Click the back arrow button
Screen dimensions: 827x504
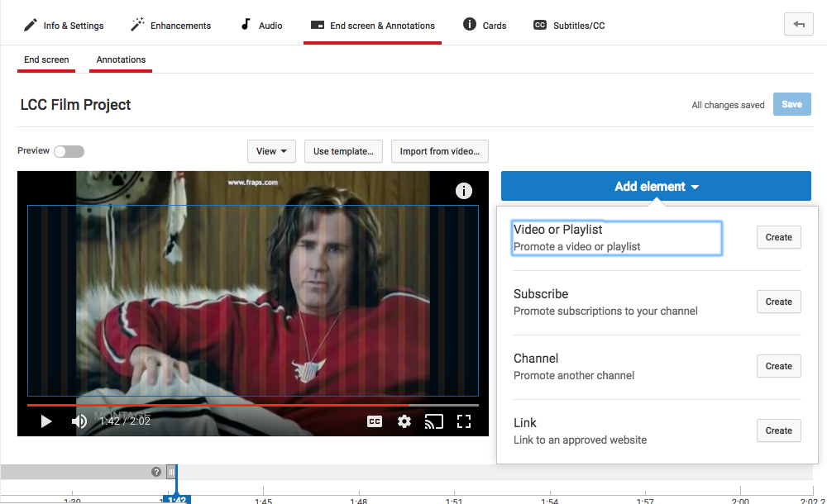point(799,24)
